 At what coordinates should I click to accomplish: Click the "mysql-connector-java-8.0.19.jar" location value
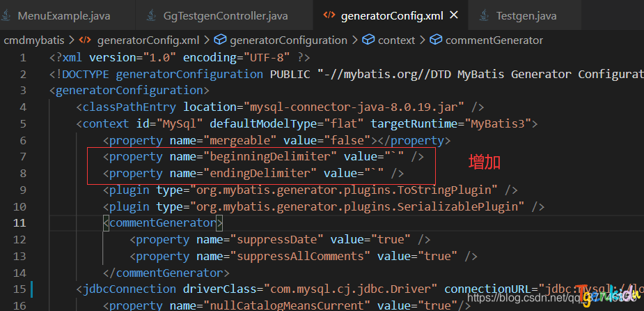click(x=354, y=107)
